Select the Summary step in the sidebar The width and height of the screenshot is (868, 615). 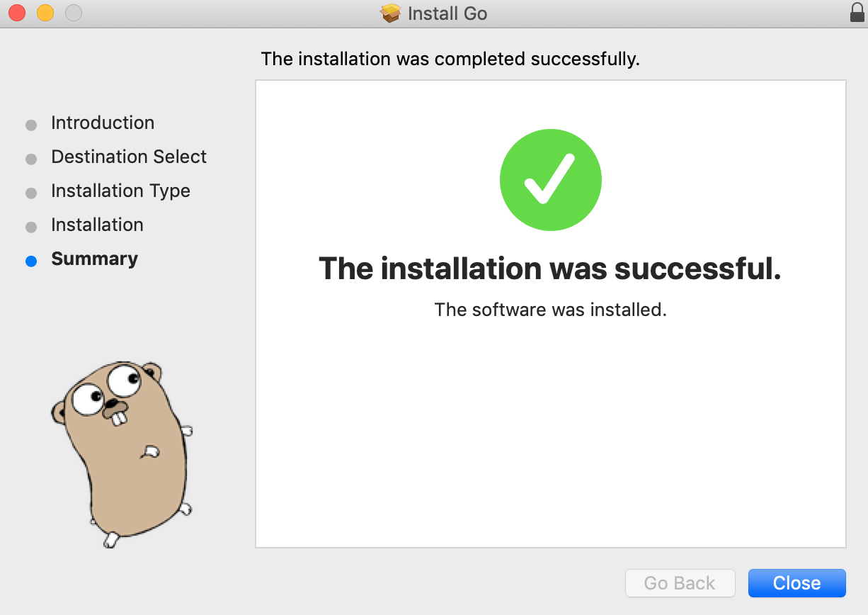coord(94,259)
